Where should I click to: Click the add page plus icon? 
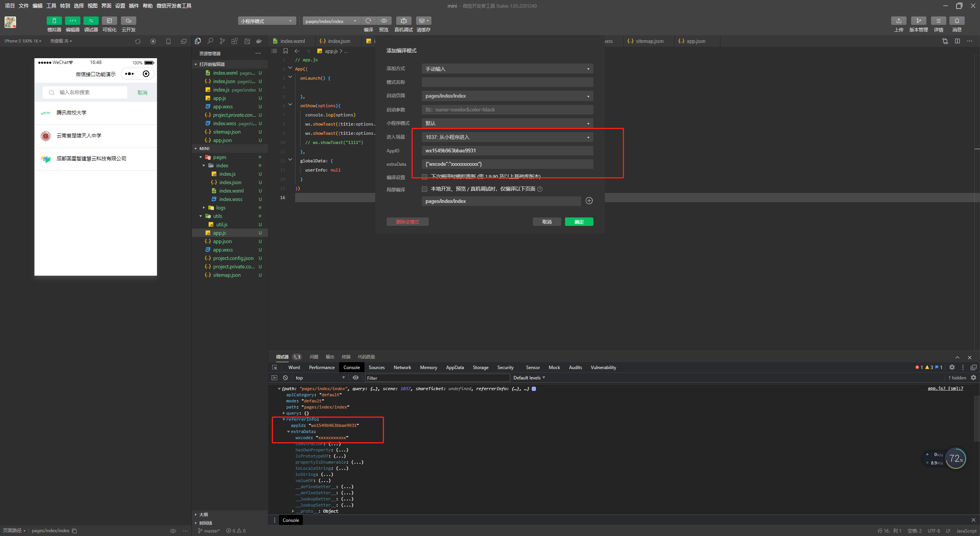pos(589,201)
